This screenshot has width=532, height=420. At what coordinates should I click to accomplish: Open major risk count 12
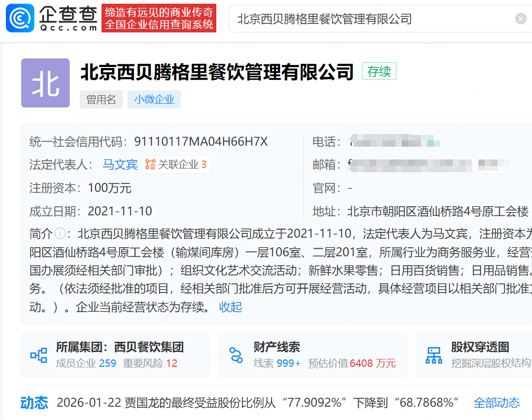(x=172, y=364)
